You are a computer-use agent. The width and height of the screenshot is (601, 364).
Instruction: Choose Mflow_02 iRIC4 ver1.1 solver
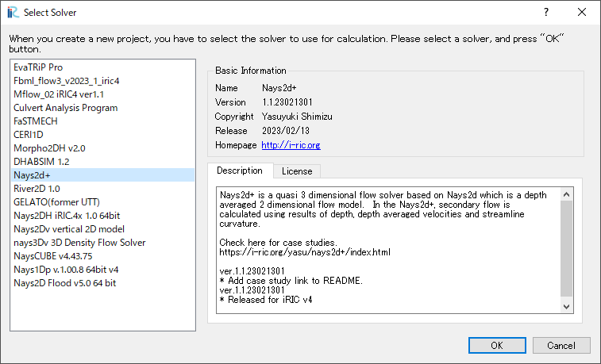pos(102,94)
